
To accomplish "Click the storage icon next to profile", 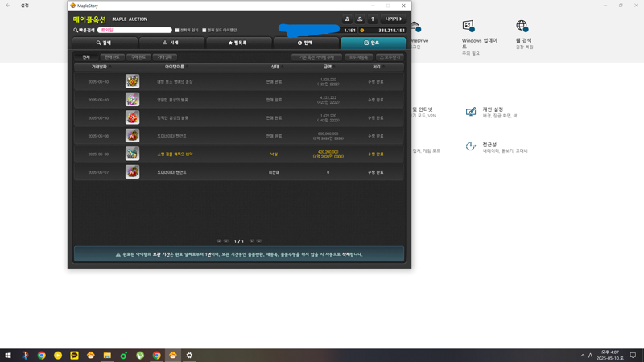I will coord(360,19).
